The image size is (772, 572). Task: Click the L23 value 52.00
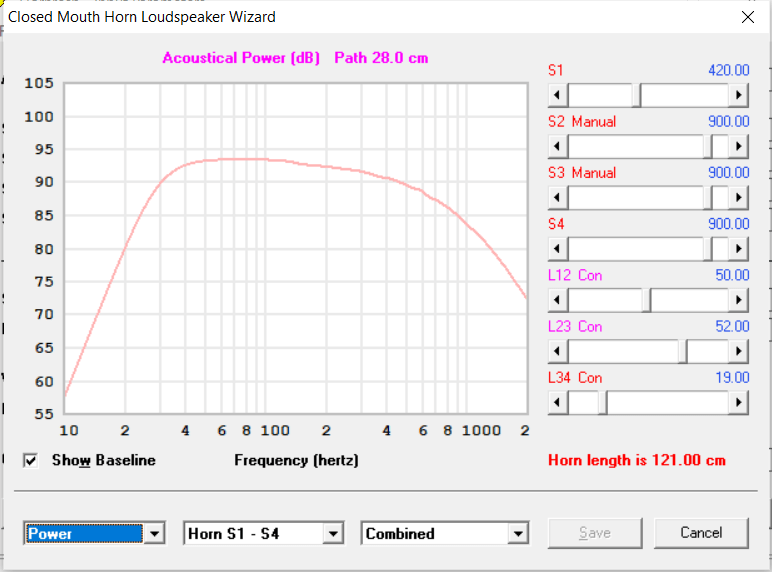click(732, 326)
